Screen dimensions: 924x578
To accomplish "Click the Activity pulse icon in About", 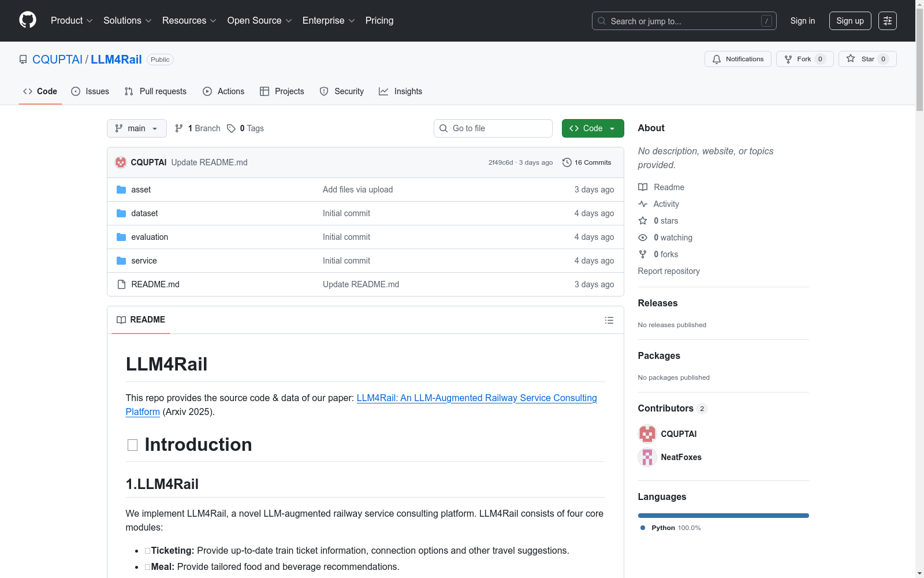I will click(x=643, y=204).
